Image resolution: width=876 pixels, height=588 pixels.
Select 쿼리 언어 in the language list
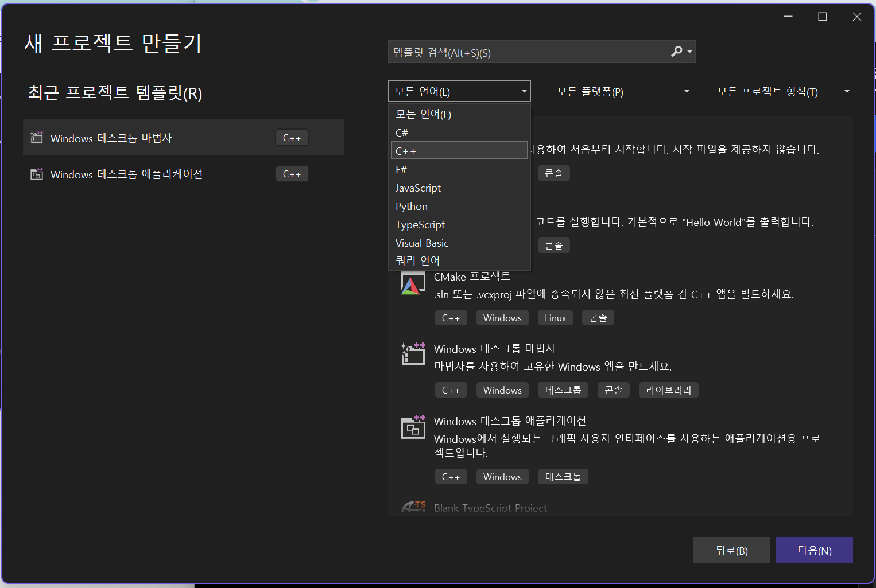459,260
